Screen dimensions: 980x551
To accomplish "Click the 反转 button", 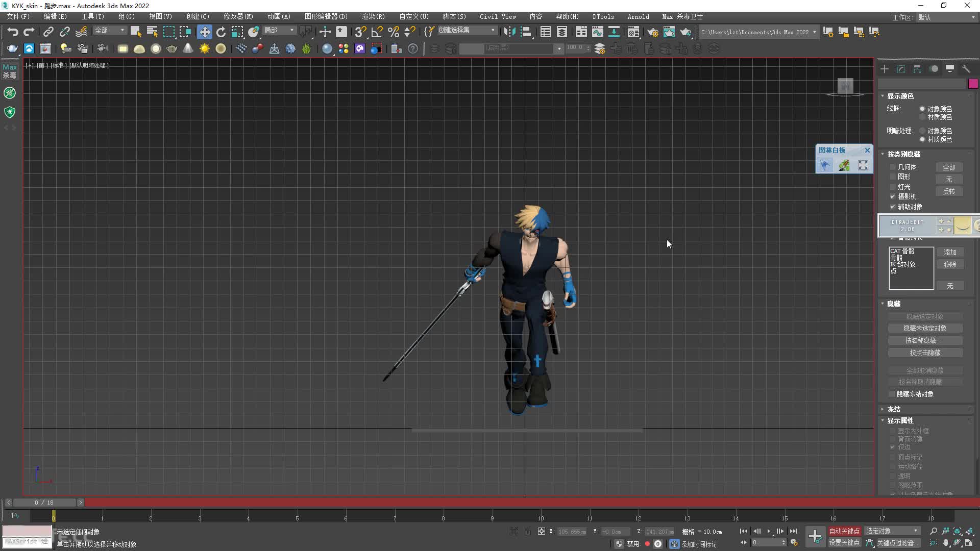I will [949, 191].
